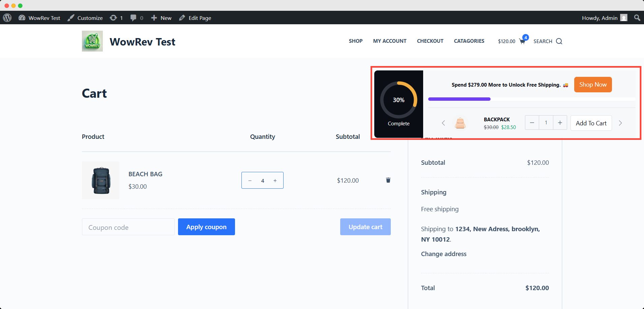Open the CATAGORIES menu item
This screenshot has height=309, width=644.
[x=469, y=41]
